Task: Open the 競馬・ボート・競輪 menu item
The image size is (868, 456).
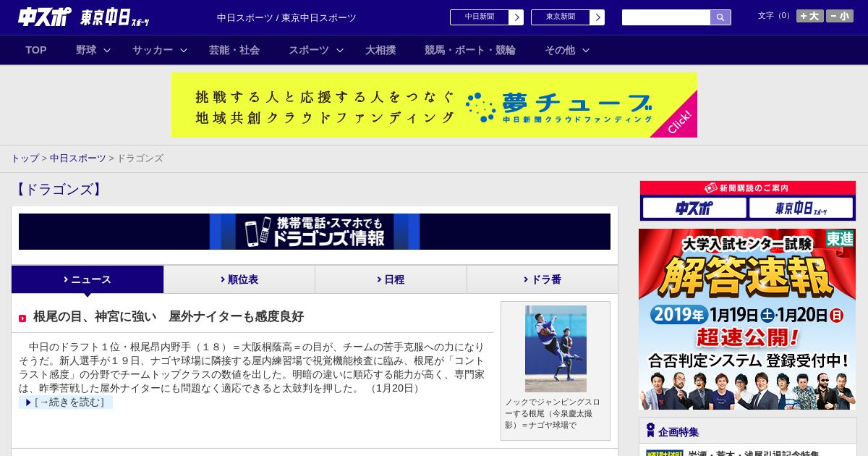Action: coord(470,50)
